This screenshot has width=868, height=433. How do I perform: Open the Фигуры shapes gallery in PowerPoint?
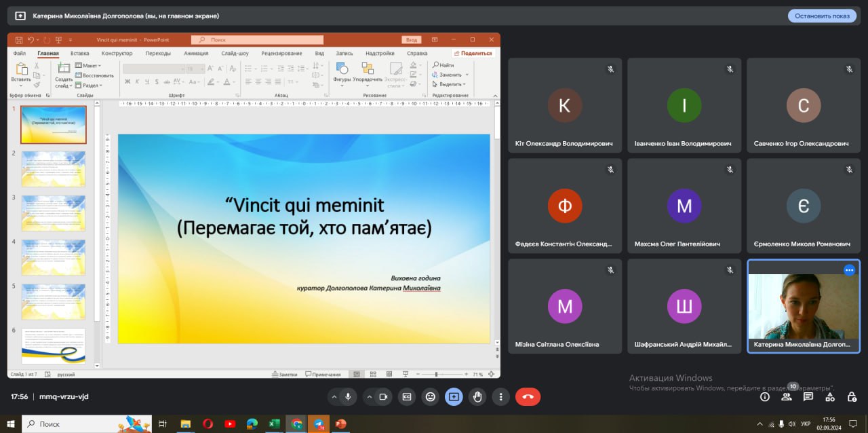pyautogui.click(x=342, y=73)
